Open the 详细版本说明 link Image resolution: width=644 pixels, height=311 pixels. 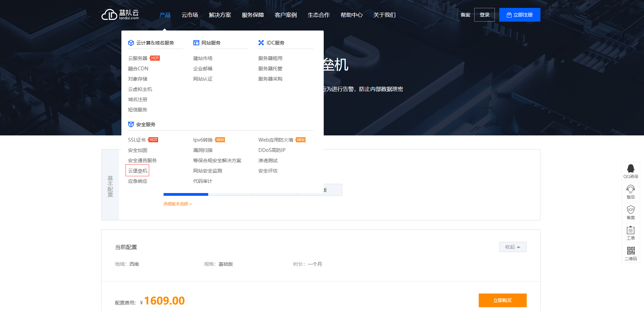point(176,204)
